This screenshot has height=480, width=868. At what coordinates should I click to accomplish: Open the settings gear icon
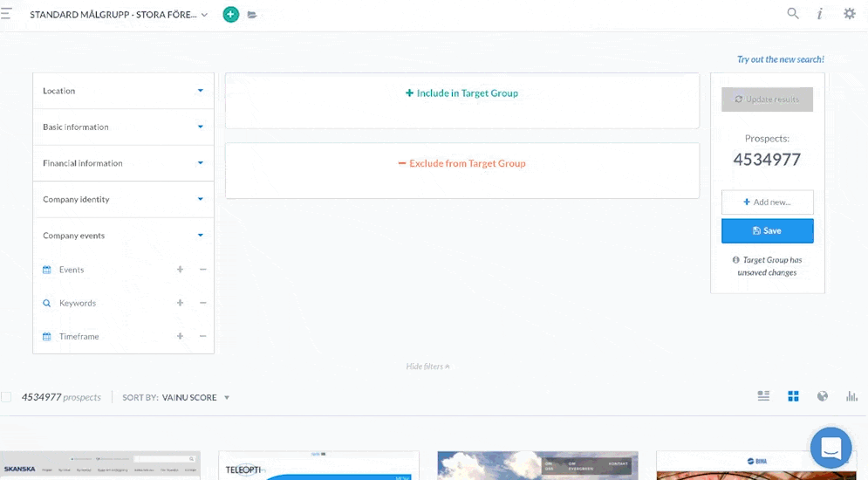point(849,14)
